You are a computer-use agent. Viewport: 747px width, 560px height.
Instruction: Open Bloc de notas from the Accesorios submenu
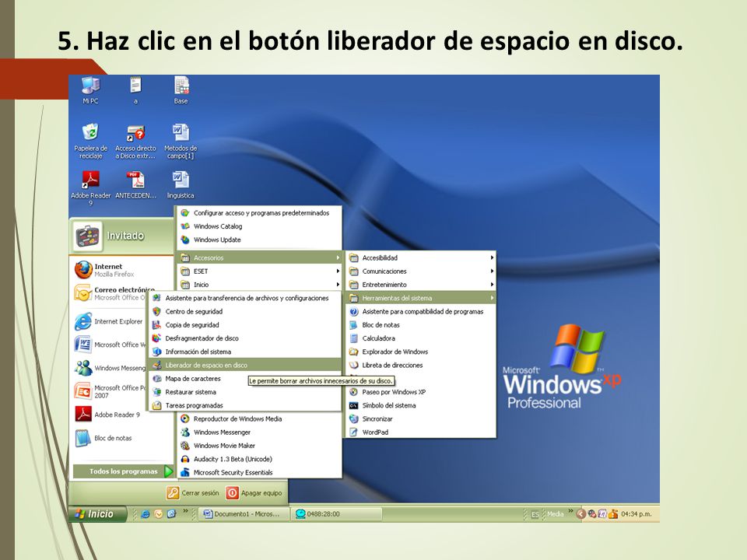(x=421, y=325)
